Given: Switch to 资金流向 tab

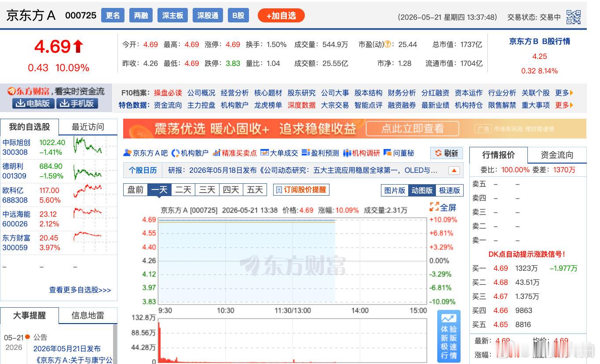Looking at the screenshot, I should (557, 155).
